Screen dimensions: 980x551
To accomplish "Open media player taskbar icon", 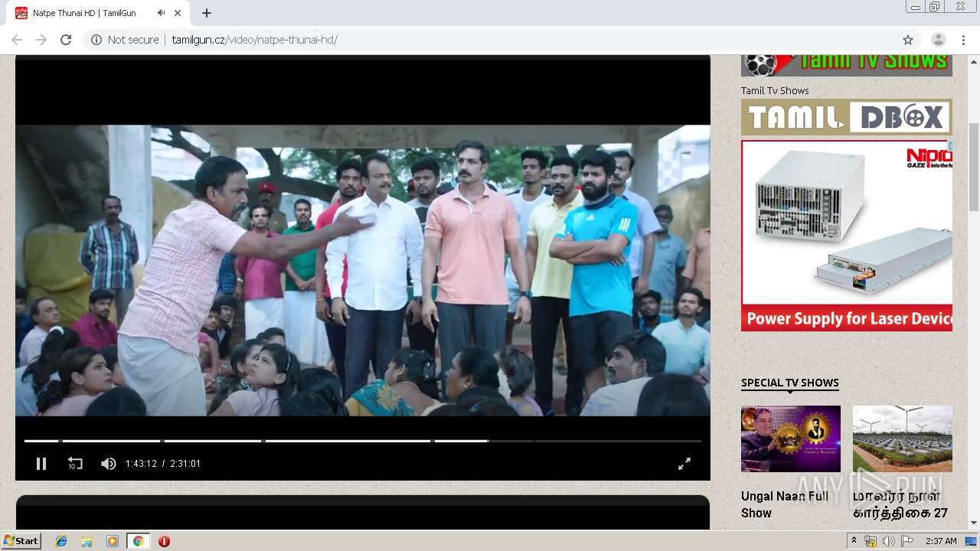I will point(113,541).
